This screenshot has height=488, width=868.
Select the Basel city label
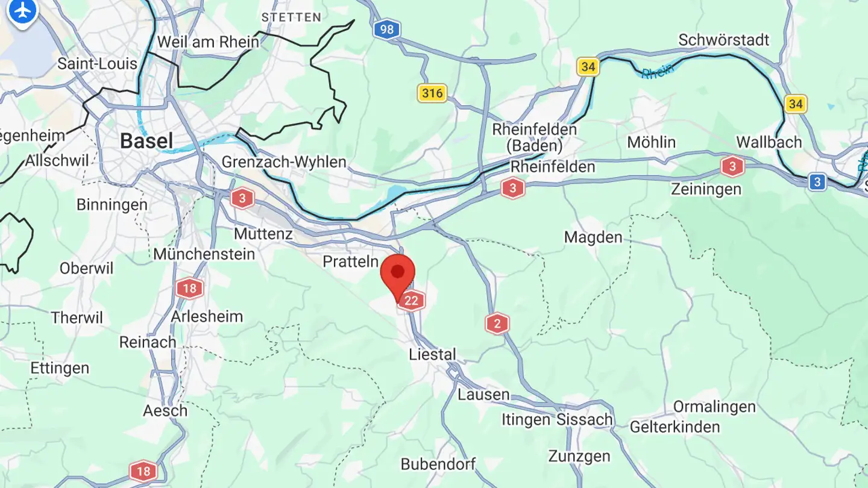coord(146,141)
